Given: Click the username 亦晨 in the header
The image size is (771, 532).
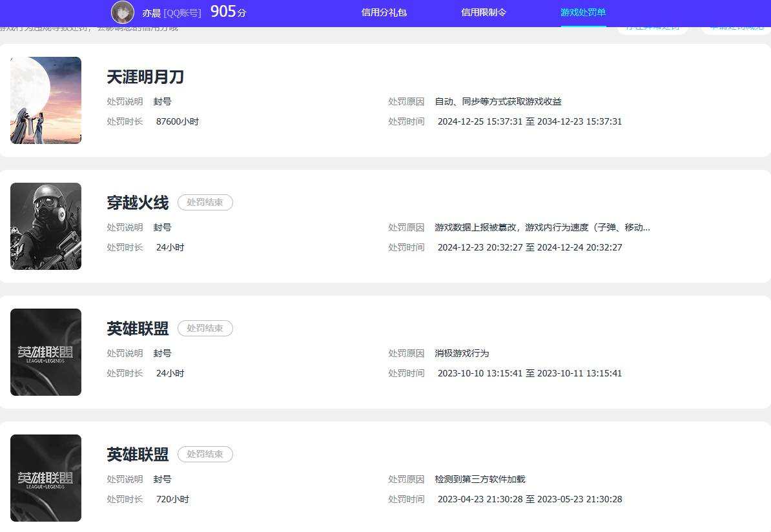Looking at the screenshot, I should [152, 13].
